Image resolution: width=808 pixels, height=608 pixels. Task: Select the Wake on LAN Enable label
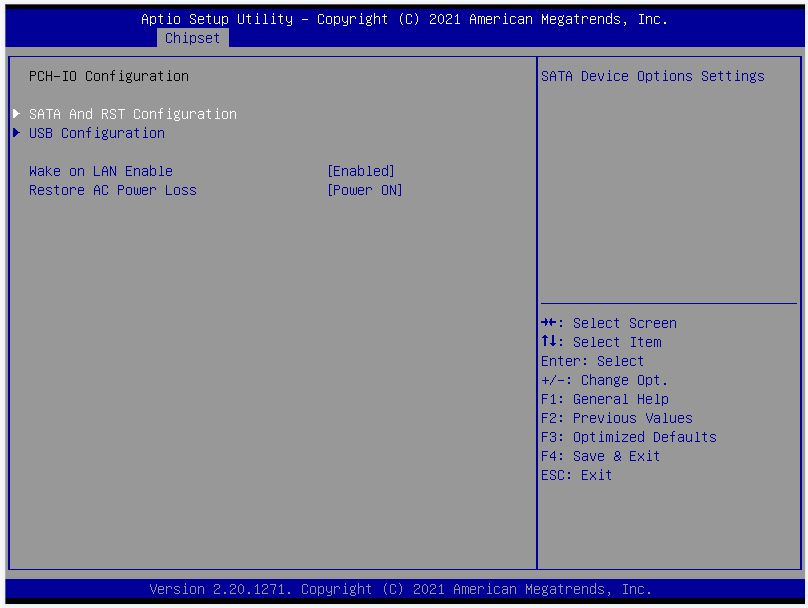pos(101,171)
